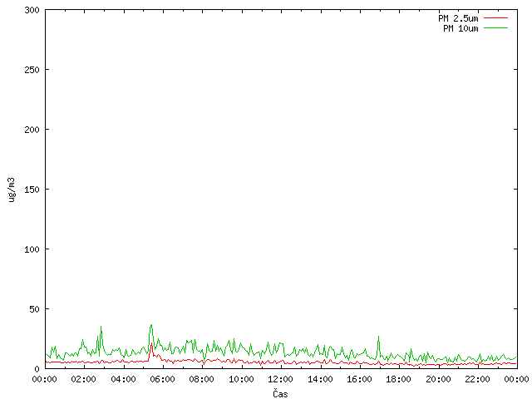Click the green PM 10um legend line

click(x=495, y=27)
